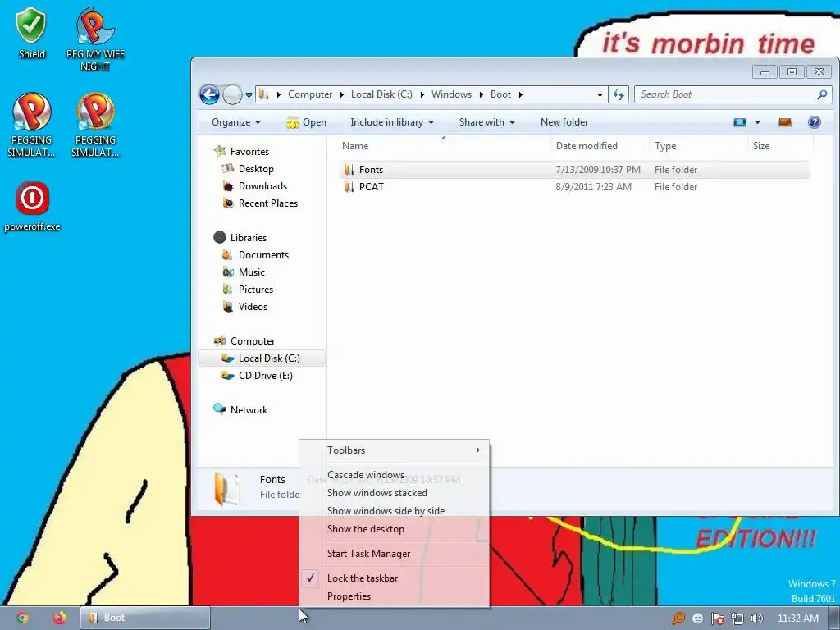Click Computer in the address breadcrumb
This screenshot has width=840, height=630.
[310, 94]
